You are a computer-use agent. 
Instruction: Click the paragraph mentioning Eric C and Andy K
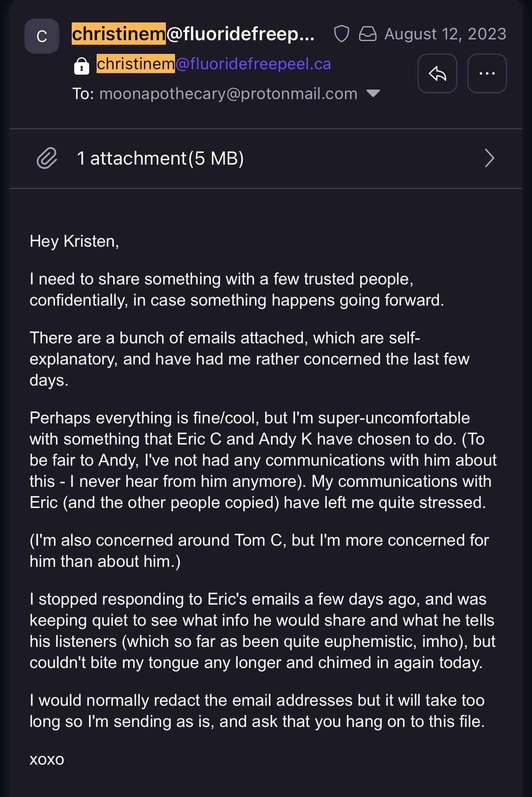click(x=263, y=460)
